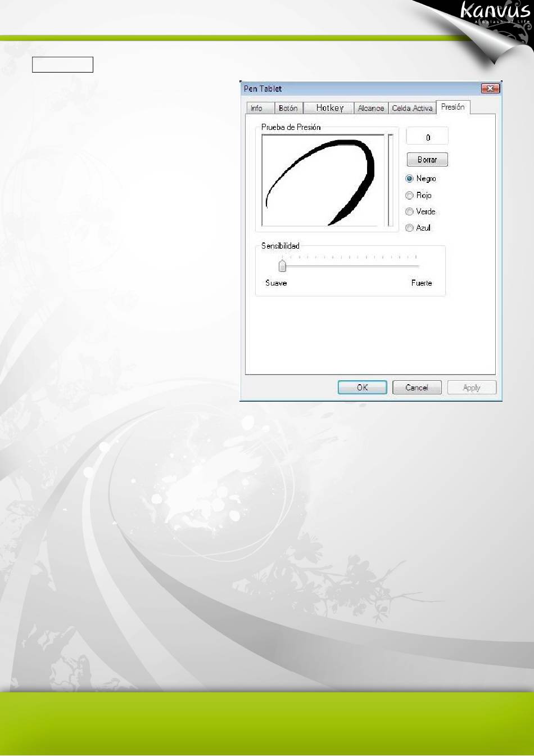534x756 pixels.
Task: Click the Sensibilidad slider thumb
Action: (x=283, y=265)
